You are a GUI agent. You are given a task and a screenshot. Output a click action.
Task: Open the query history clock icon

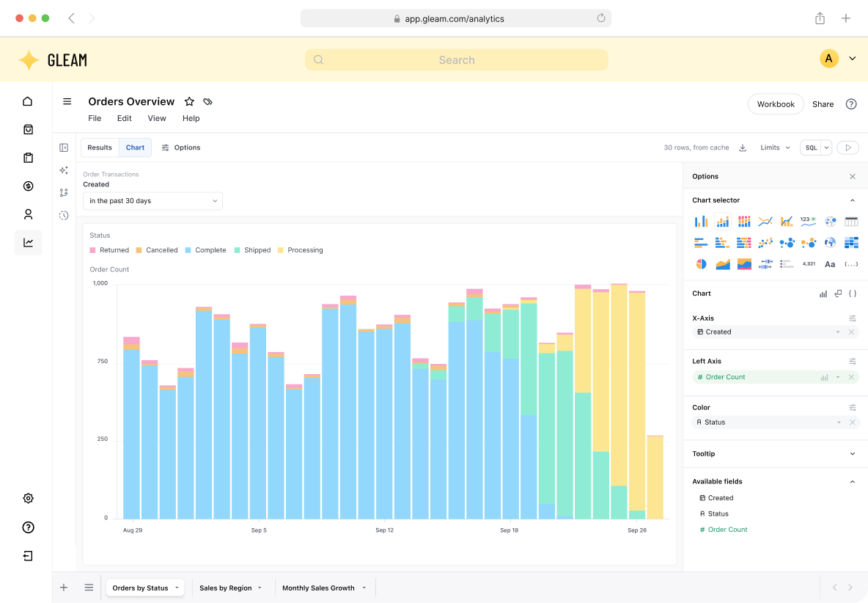tap(64, 216)
